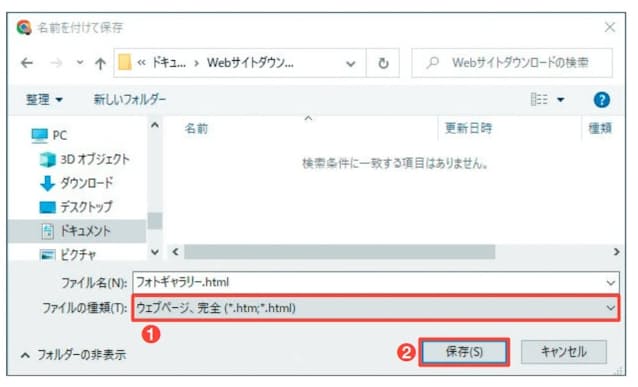Select 3D オブジェクト in the navigation pane
This screenshot has height=387, width=638.
click(x=94, y=159)
